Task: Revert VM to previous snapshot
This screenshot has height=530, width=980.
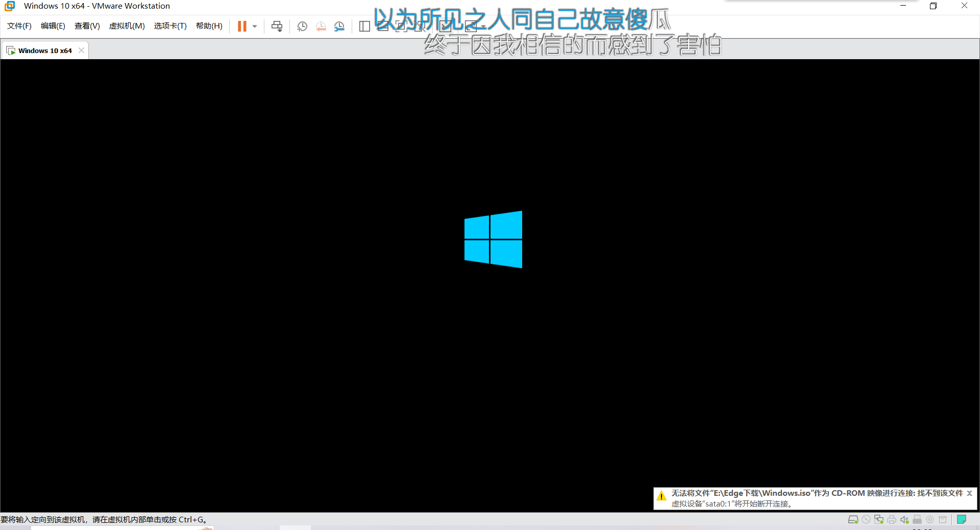Action: coord(321,26)
